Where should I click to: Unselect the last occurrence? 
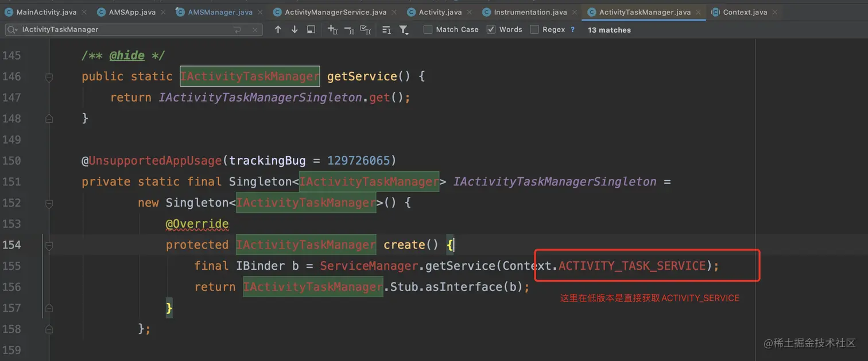(x=348, y=29)
